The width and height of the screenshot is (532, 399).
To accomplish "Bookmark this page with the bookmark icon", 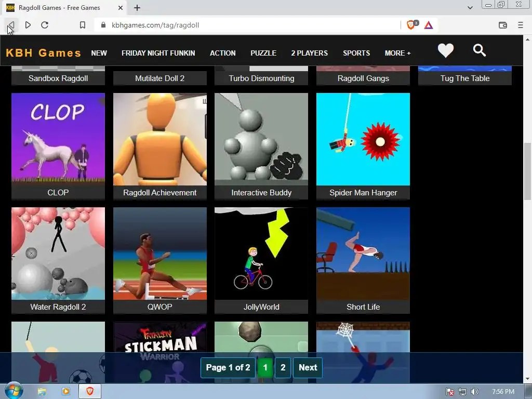I will coord(83,25).
